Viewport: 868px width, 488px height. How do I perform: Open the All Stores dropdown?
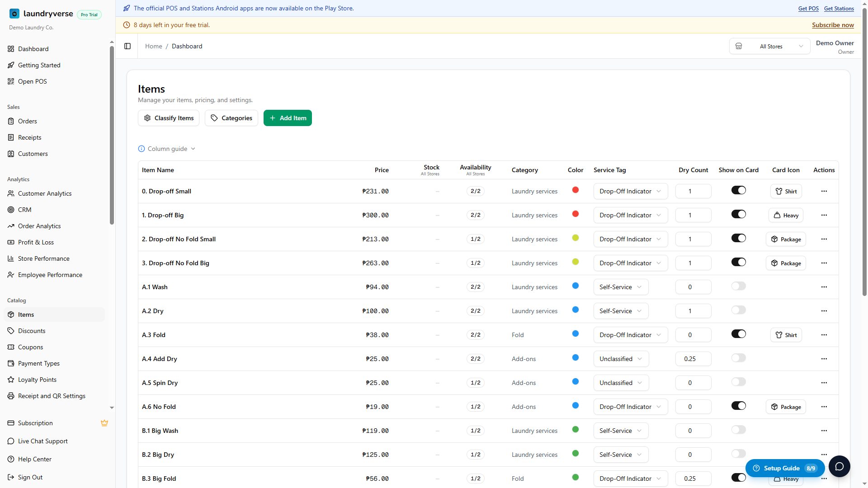click(x=769, y=46)
